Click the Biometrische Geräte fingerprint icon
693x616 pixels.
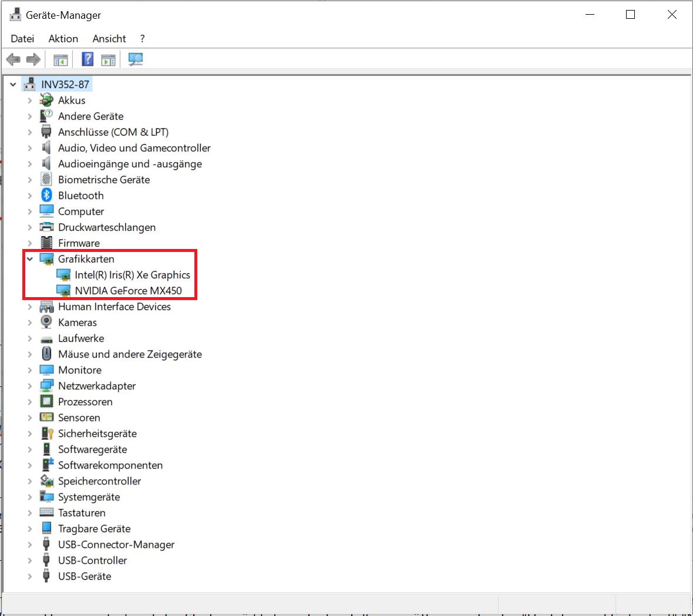click(x=46, y=180)
